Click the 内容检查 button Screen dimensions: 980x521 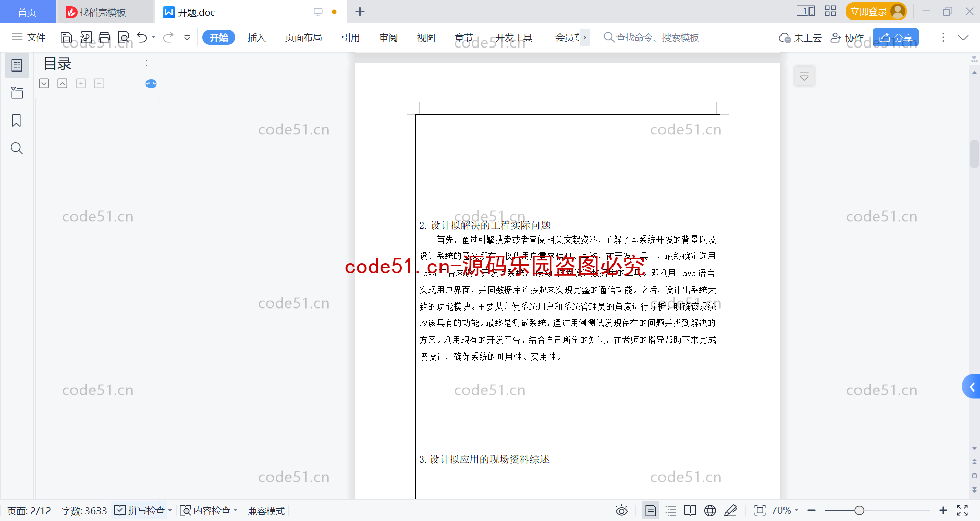click(206, 510)
